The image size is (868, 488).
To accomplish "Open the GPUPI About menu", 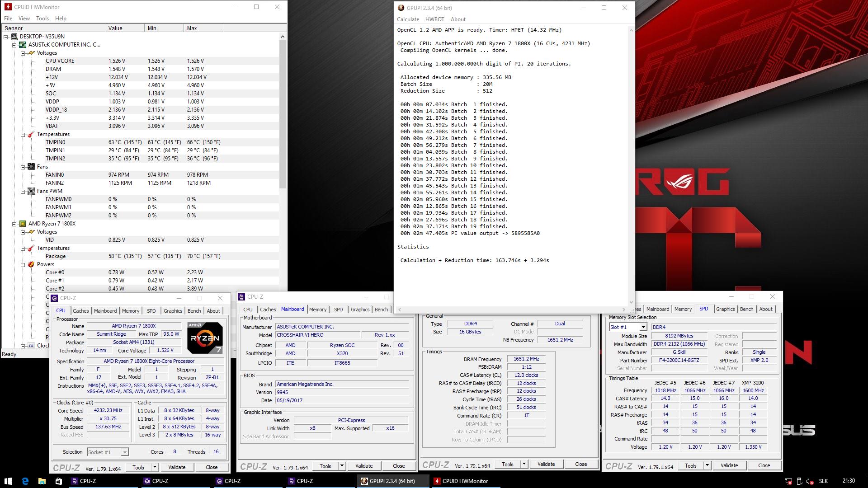I will coord(458,19).
